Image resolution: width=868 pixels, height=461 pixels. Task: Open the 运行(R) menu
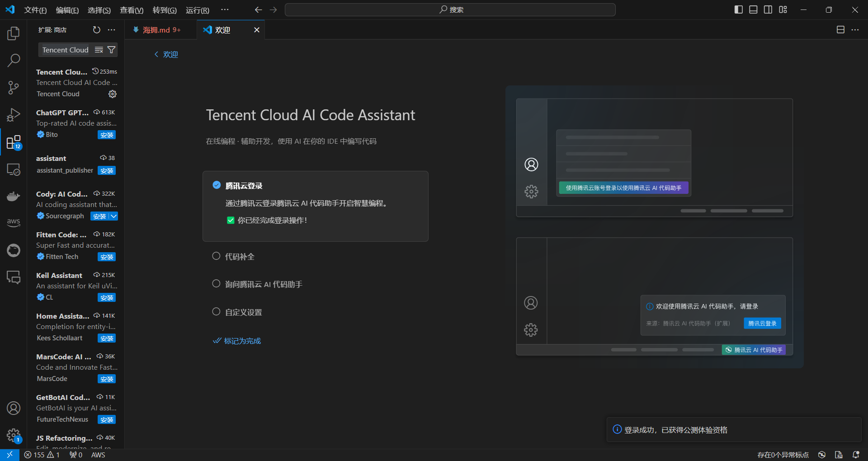pyautogui.click(x=198, y=10)
